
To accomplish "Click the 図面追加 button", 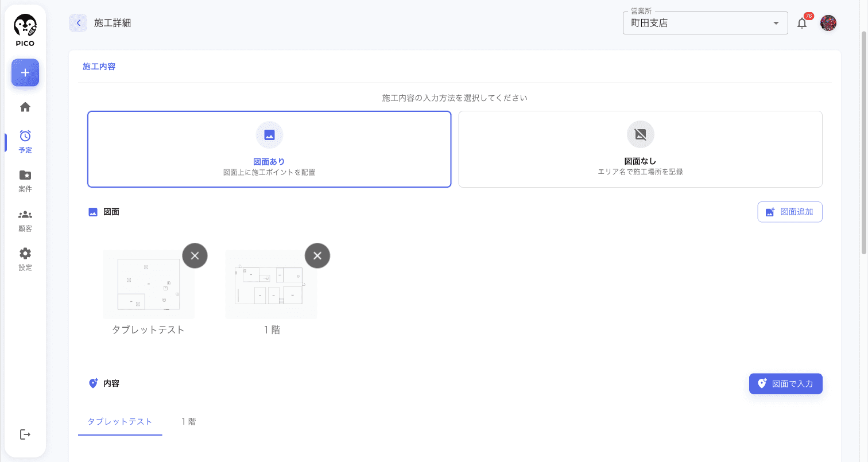I will 790,212.
